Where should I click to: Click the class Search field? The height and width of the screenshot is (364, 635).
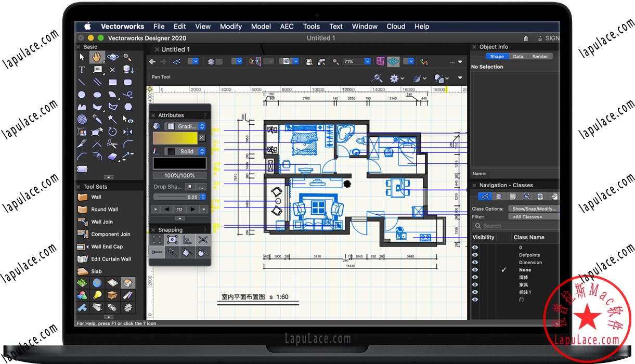[516, 226]
